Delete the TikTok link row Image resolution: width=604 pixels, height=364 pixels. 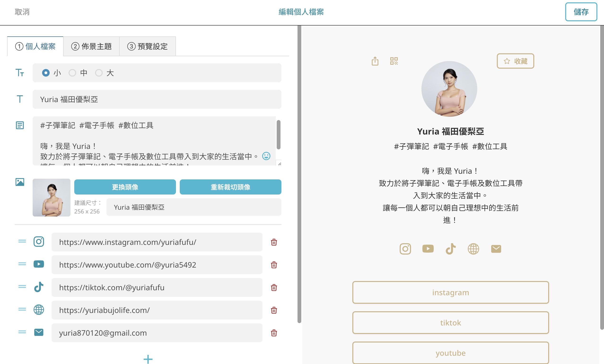coord(274,287)
